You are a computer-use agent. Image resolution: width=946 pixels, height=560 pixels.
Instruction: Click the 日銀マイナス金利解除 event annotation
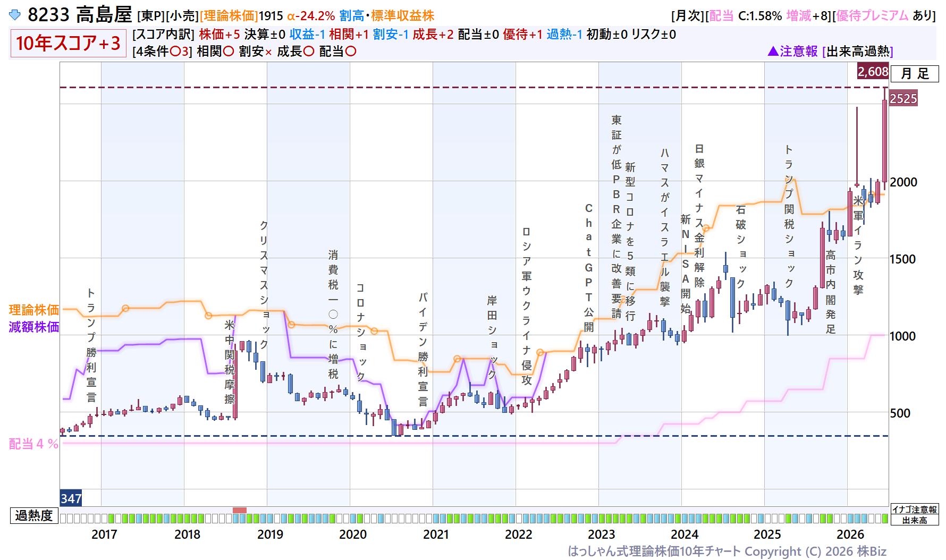coord(699,216)
